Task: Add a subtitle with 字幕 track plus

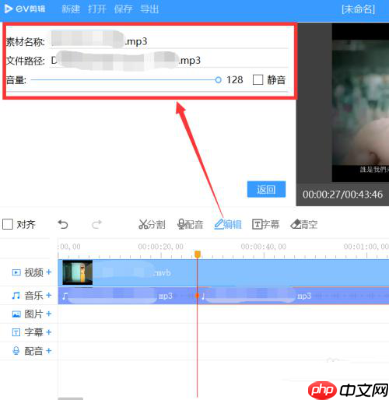Action: 49,332
